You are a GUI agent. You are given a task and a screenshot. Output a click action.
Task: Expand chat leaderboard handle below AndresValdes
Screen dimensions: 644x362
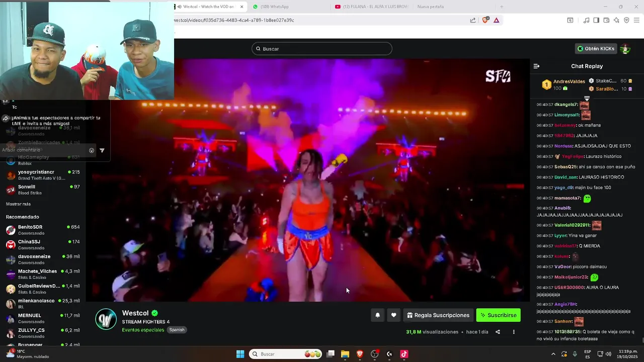point(587,98)
